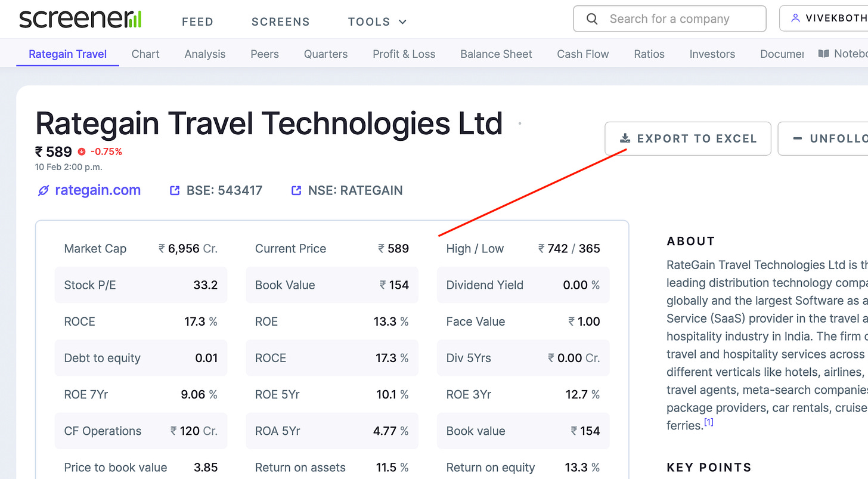Switch to the Chart tab
The image size is (868, 479).
click(145, 54)
